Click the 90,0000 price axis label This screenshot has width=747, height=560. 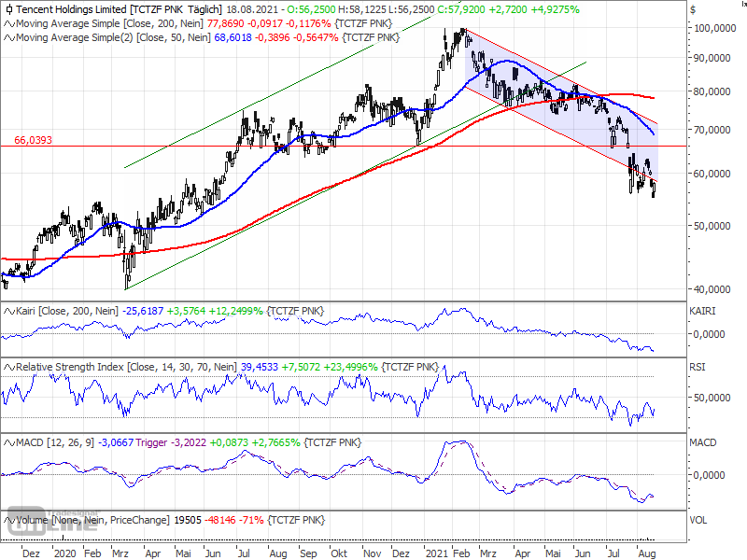pyautogui.click(x=712, y=58)
